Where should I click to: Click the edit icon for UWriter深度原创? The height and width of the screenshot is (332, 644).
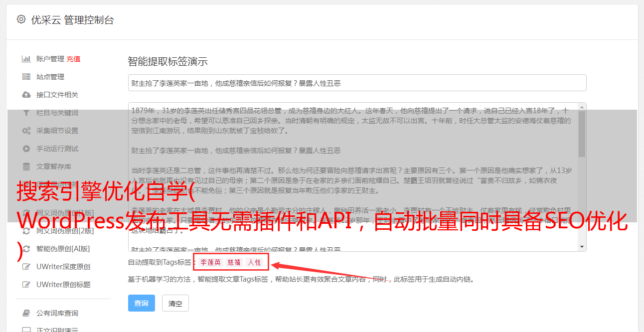click(x=26, y=267)
